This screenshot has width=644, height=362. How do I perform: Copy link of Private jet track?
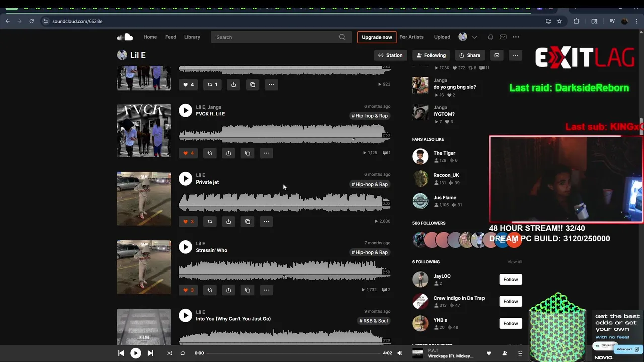(248, 221)
